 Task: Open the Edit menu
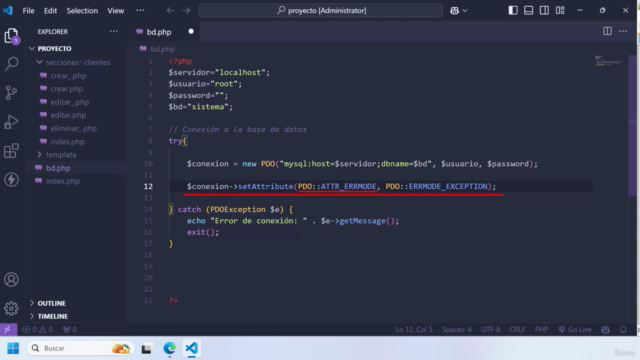click(x=50, y=11)
